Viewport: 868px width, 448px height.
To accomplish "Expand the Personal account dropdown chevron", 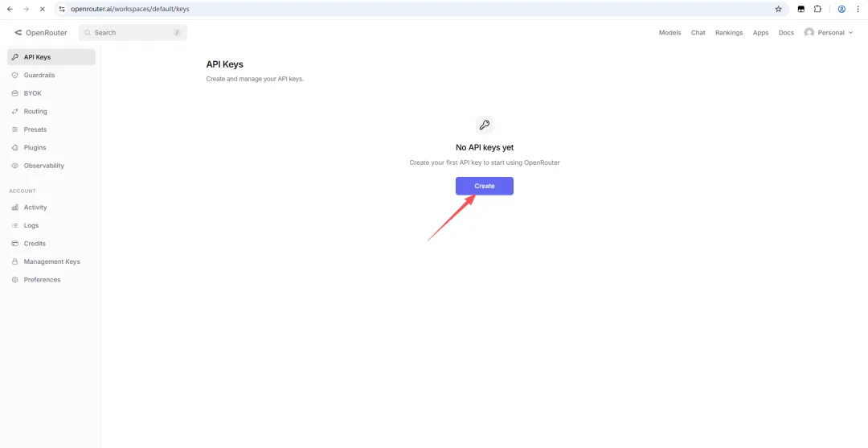I will 851,33.
